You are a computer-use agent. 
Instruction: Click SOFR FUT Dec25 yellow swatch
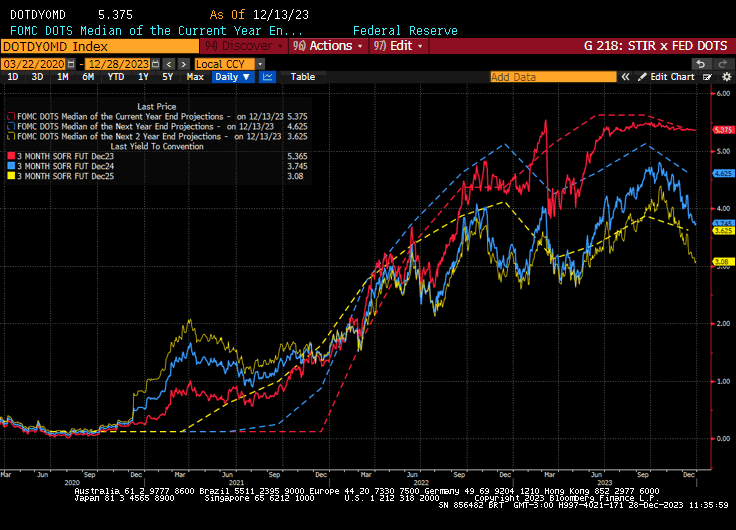[x=11, y=176]
